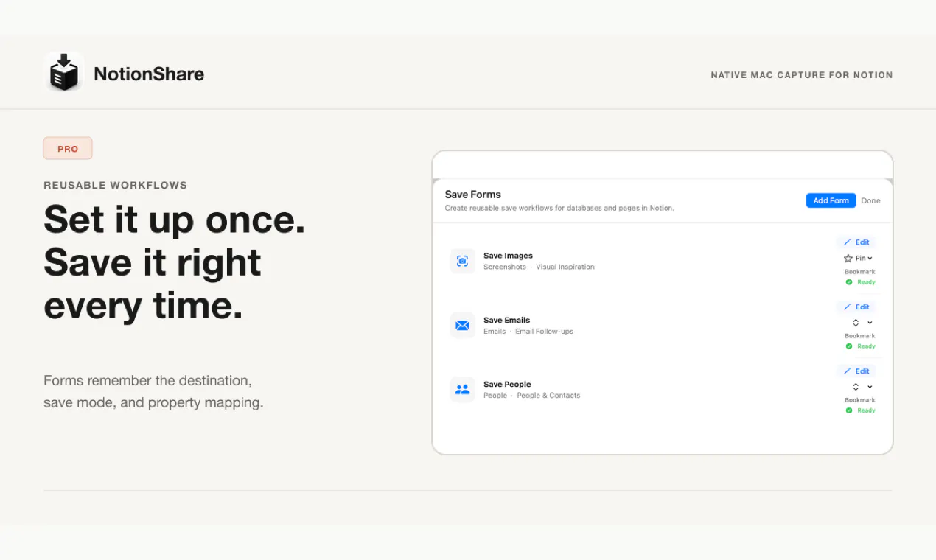Click green Ready checkmark for Save Emails
The image size is (936, 560).
tap(849, 346)
